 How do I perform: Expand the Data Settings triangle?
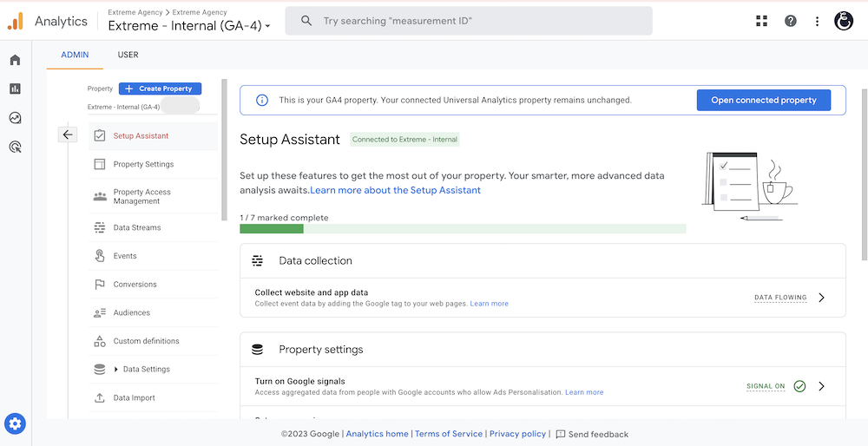point(116,369)
